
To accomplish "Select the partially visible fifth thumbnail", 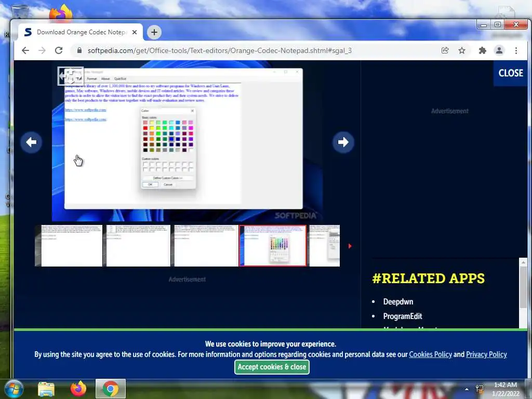I will [324, 246].
